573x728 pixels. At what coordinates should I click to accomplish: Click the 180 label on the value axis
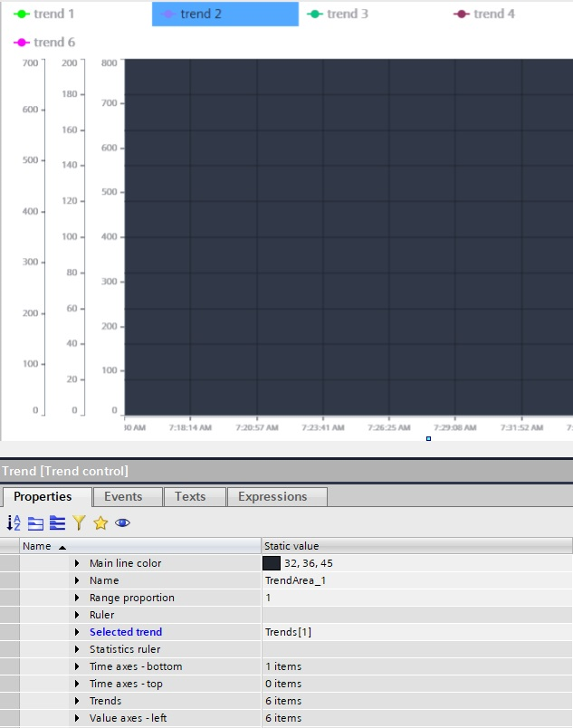[x=70, y=94]
